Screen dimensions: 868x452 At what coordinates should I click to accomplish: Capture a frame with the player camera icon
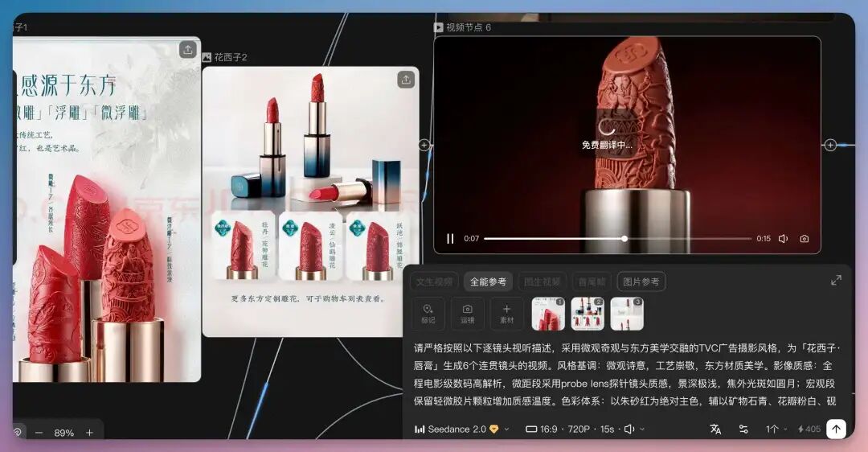pyautogui.click(x=805, y=239)
